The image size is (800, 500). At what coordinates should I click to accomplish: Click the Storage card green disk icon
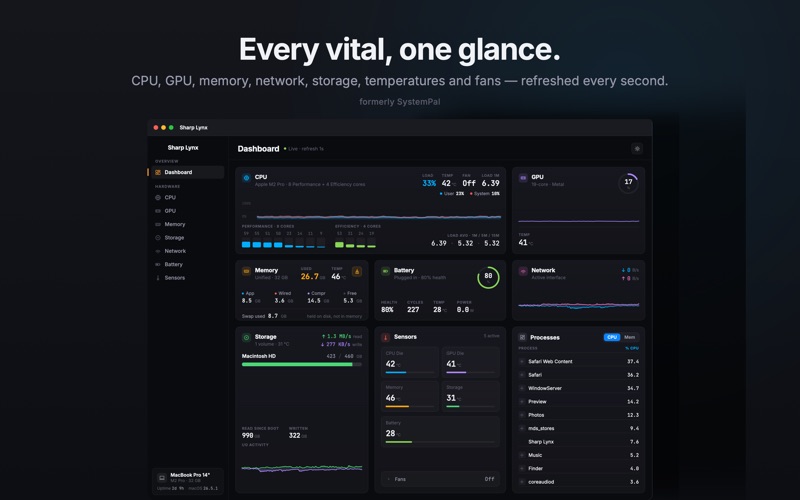(246, 338)
